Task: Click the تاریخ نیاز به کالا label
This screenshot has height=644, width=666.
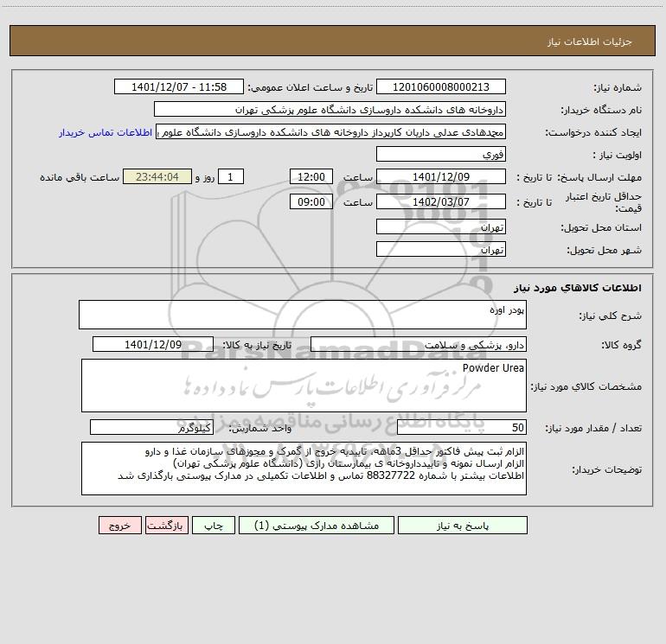Action: point(257,345)
